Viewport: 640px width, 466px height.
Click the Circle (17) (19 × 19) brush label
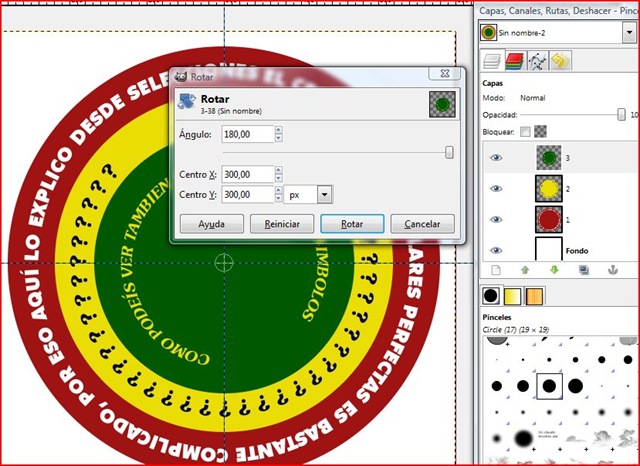pos(516,329)
